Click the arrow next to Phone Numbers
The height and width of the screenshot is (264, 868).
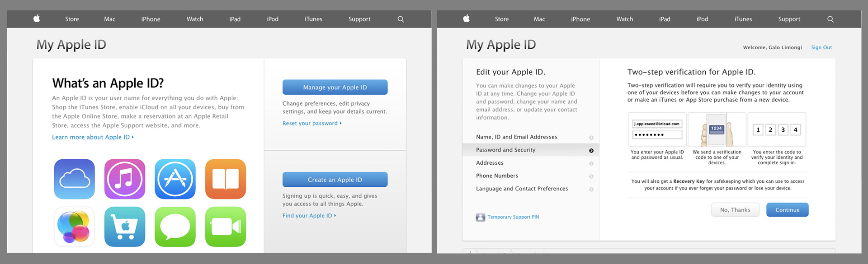coord(591,176)
